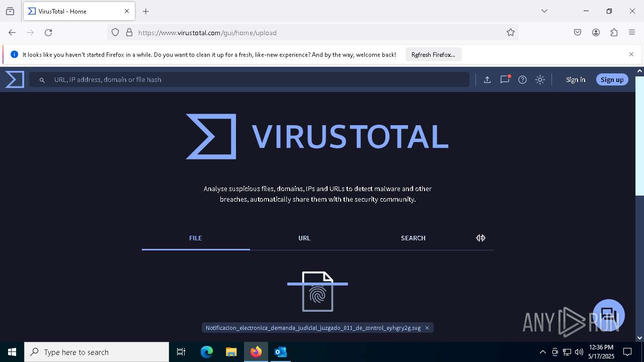Remove the selected SVG file chip

click(427, 328)
